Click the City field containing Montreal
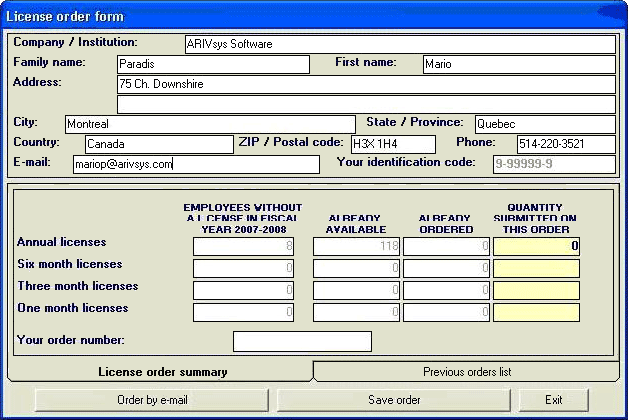The image size is (628, 420). coord(210,124)
